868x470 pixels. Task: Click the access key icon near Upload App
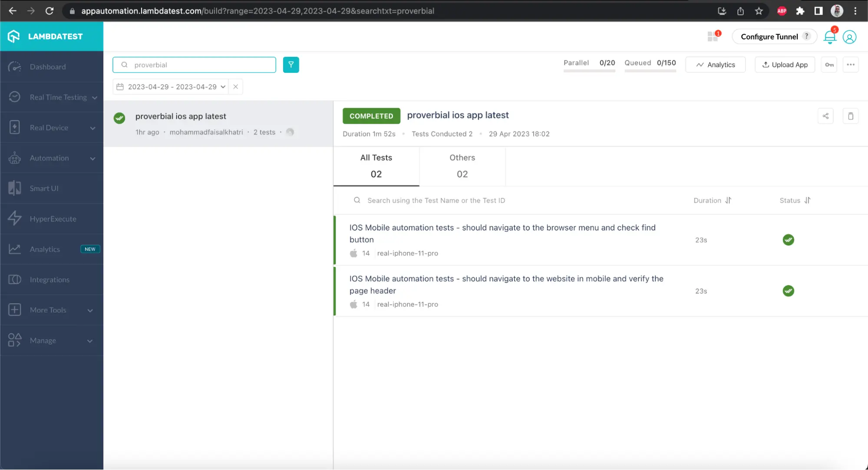tap(828, 65)
